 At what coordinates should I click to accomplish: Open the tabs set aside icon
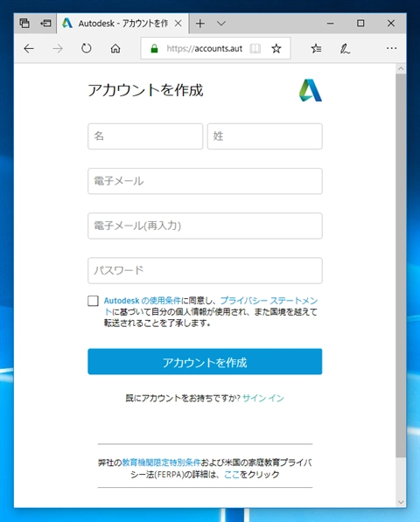click(24, 24)
